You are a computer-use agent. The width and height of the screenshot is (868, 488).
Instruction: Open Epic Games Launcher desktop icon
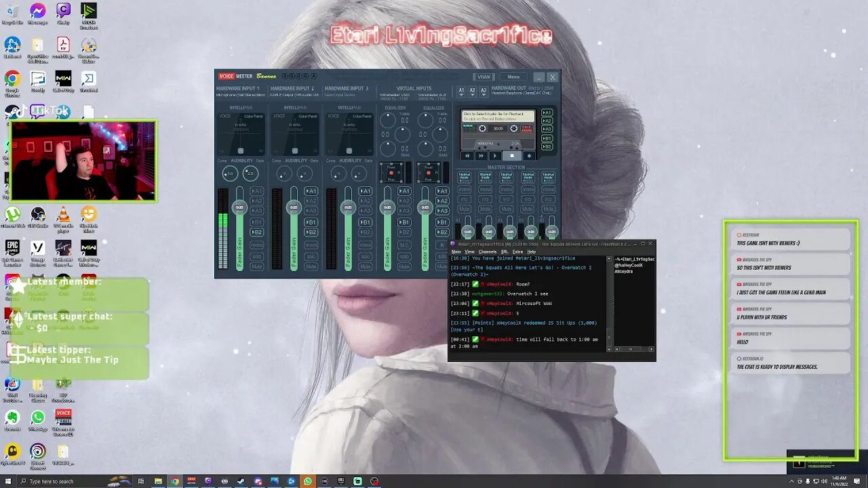12,251
